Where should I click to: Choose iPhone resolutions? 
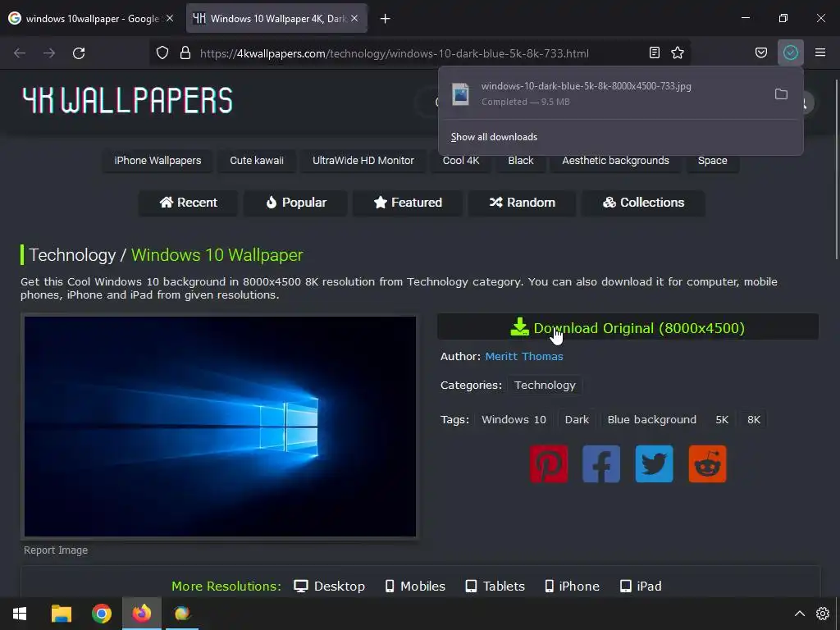572,586
